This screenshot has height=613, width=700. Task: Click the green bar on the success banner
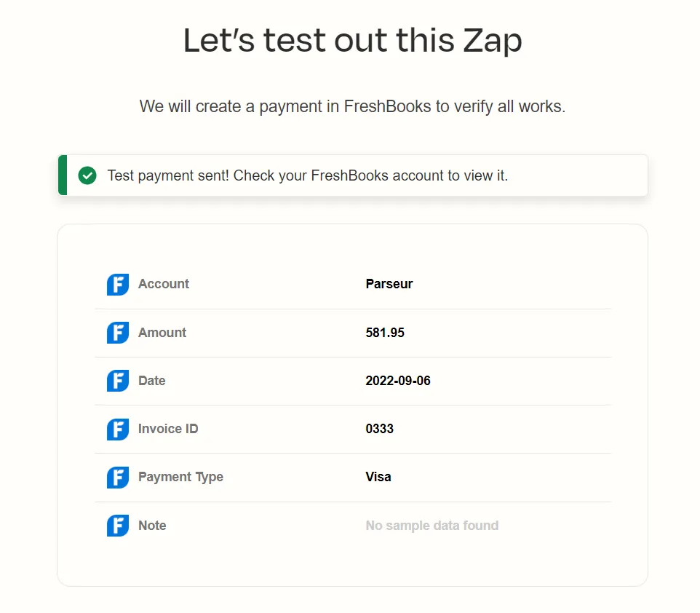click(x=62, y=175)
